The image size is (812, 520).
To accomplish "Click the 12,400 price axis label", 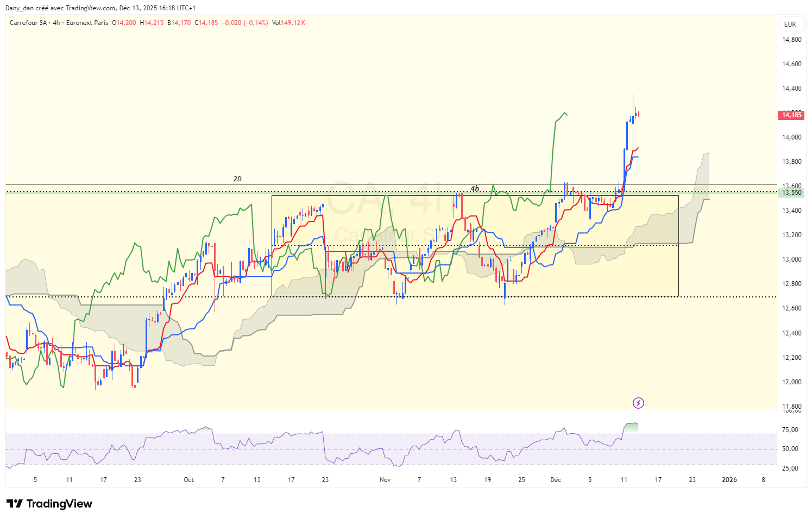I will (791, 333).
